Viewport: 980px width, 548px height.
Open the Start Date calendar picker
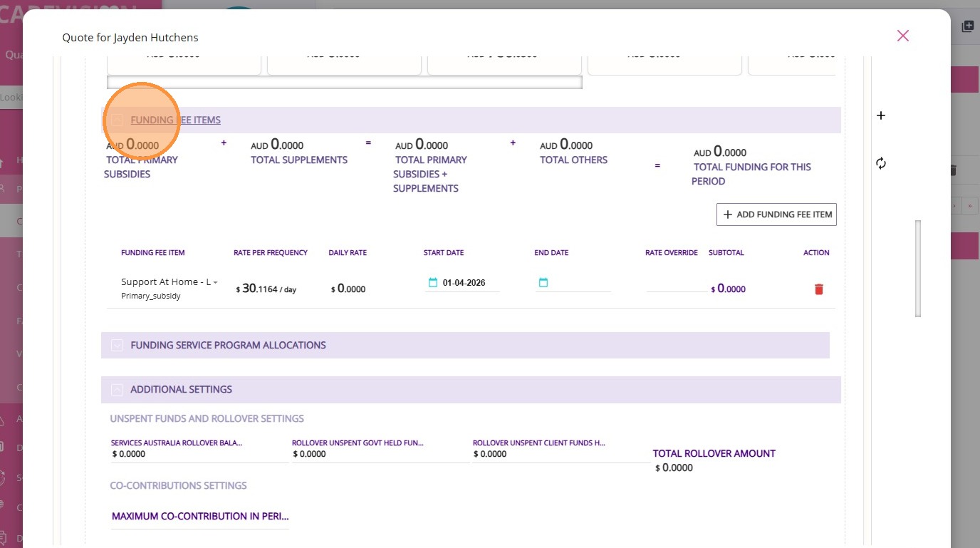coord(433,283)
